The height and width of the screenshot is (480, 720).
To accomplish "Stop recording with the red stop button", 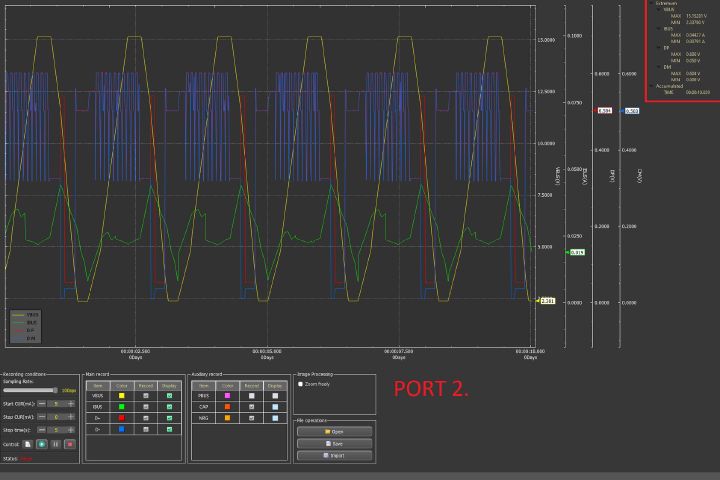I will (70, 443).
